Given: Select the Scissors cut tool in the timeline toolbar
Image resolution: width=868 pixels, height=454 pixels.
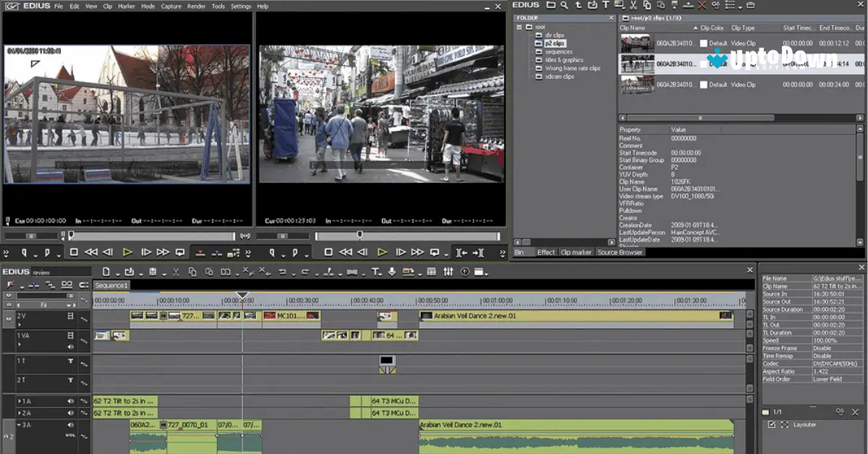Looking at the screenshot, I should coord(175,271).
